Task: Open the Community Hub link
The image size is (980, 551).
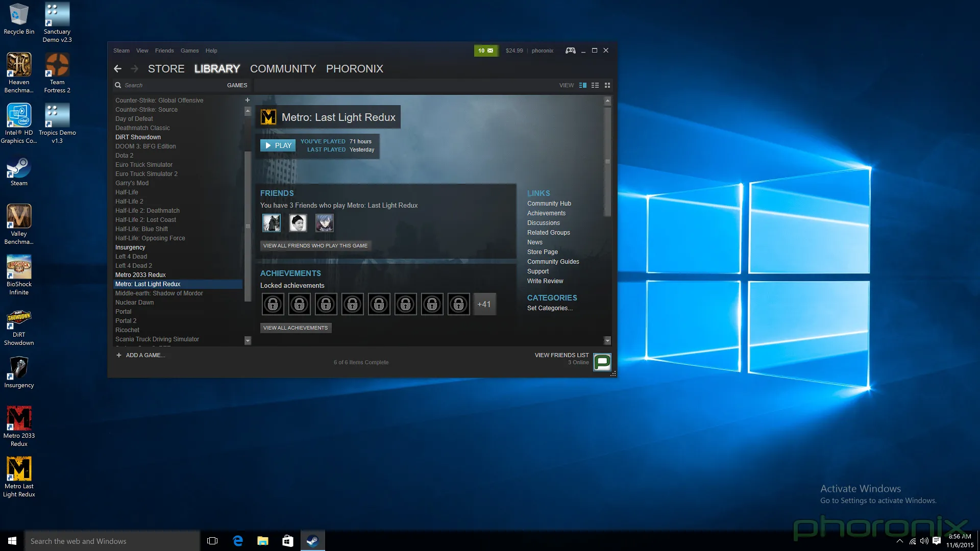Action: (549, 204)
